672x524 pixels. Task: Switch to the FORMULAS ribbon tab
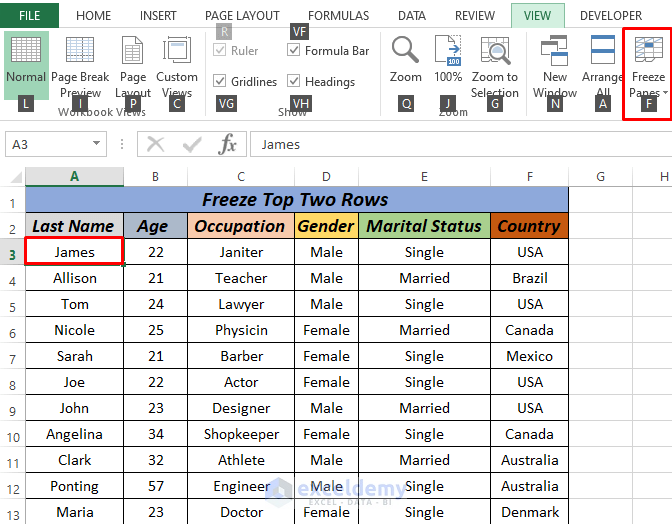point(338,16)
